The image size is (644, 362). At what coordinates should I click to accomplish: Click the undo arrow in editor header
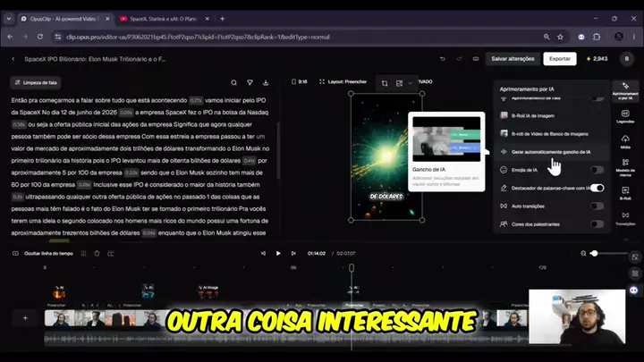[443, 59]
